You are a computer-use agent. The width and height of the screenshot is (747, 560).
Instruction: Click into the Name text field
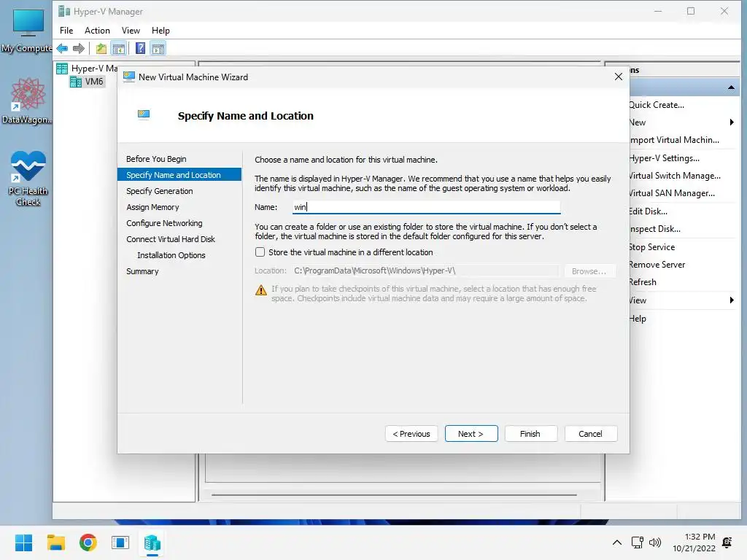(x=426, y=207)
